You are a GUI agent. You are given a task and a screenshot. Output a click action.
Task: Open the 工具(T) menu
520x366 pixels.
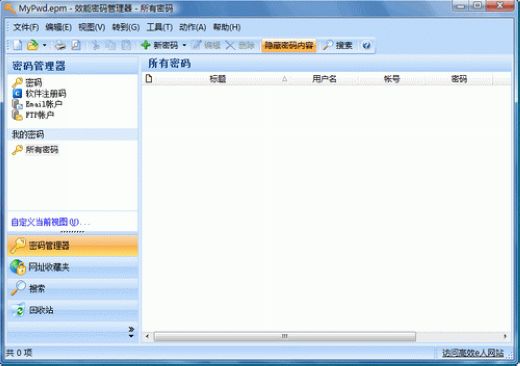pyautogui.click(x=159, y=27)
